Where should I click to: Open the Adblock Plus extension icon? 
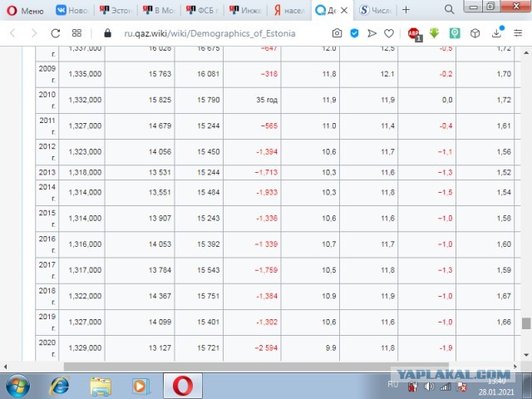[414, 33]
